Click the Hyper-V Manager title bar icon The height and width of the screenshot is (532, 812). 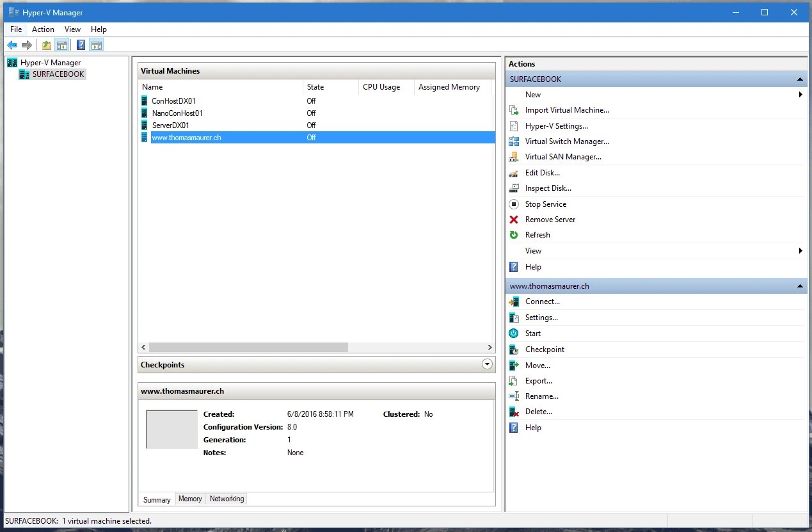(x=13, y=12)
